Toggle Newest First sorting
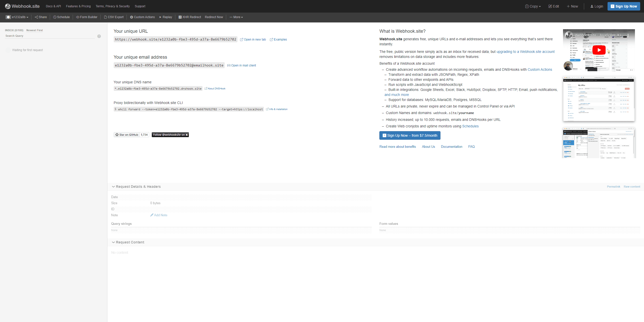Viewport: 644px width, 322px height. point(34,30)
